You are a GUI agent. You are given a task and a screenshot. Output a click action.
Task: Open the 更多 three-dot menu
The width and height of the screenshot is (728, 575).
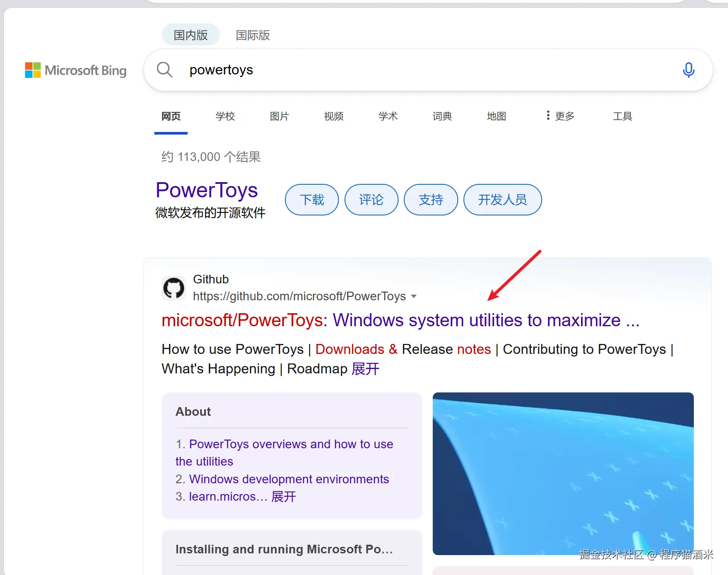pos(560,116)
